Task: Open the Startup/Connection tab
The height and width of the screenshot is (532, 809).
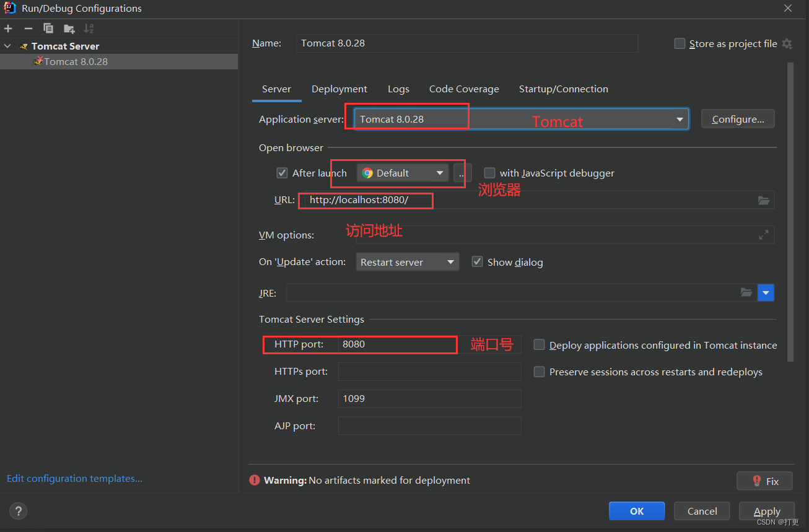Action: (564, 89)
